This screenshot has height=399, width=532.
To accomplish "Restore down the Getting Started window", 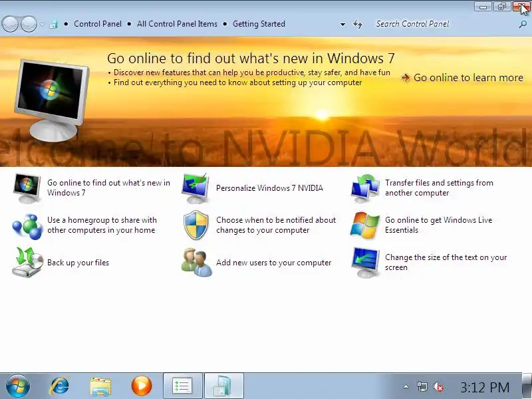I will [502, 6].
